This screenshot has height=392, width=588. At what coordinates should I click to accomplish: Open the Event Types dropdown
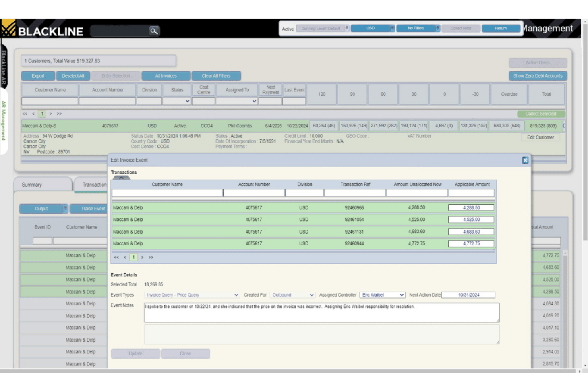point(192,295)
